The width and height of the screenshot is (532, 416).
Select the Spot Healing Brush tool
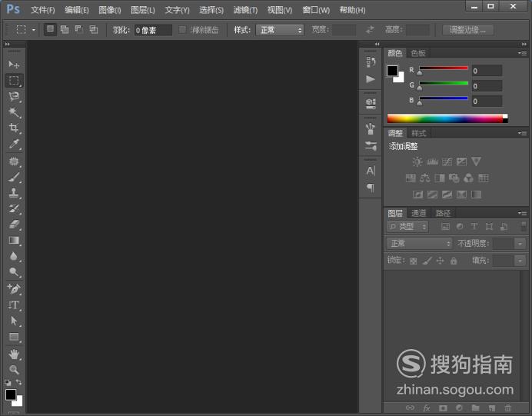(14, 161)
